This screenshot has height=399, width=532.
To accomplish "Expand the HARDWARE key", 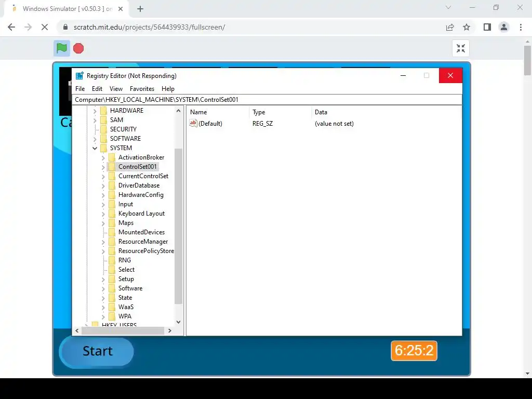I will (95, 111).
